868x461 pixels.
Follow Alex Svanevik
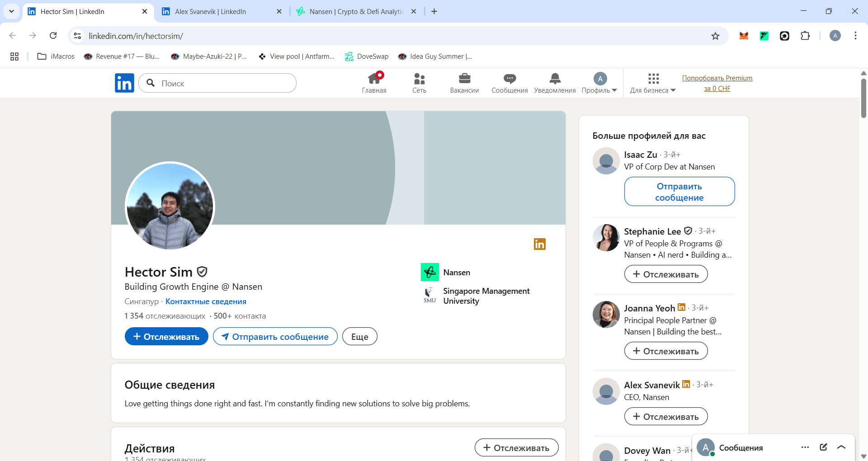[666, 416]
